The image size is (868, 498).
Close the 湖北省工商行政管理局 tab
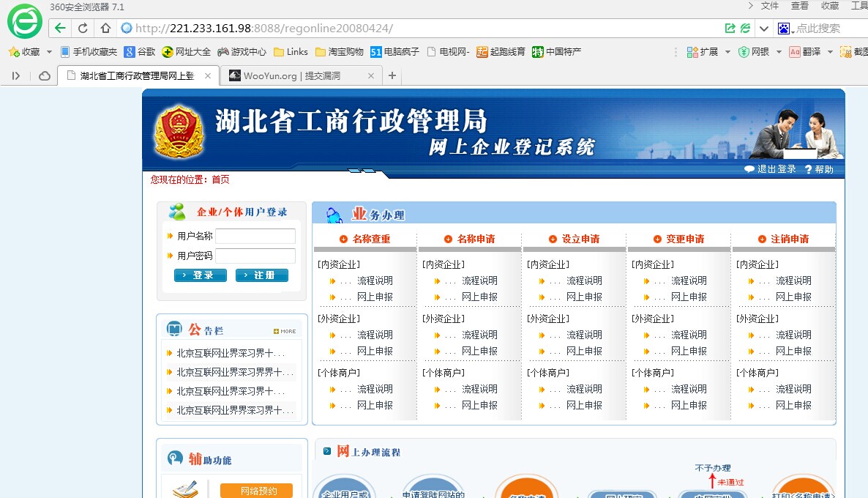pyautogui.click(x=208, y=76)
